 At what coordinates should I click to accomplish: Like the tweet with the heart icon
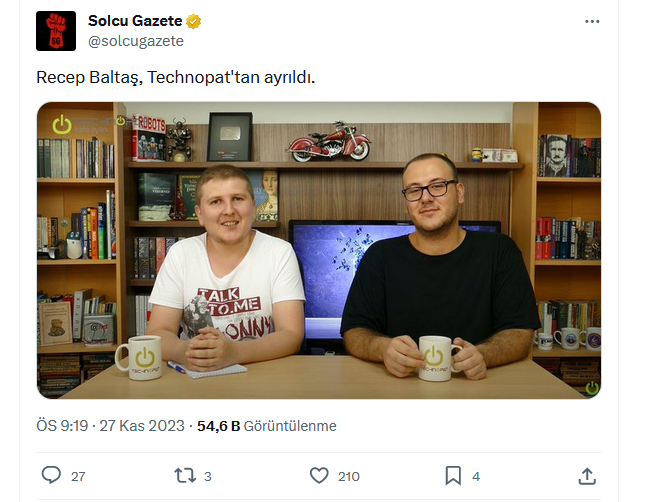(x=319, y=475)
